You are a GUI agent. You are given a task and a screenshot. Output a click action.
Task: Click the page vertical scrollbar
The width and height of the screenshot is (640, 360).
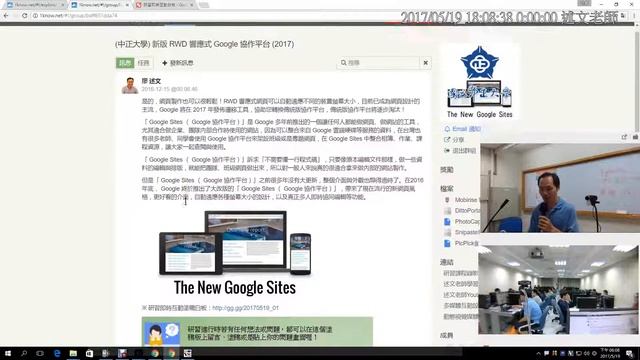(x=637, y=82)
